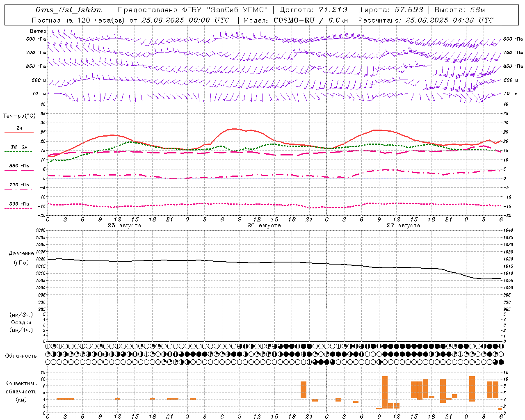This screenshot has width=525, height=420.
Task: Select the provider text ФГБУ "ЗапСиб УГМС"
Action: tap(225, 10)
